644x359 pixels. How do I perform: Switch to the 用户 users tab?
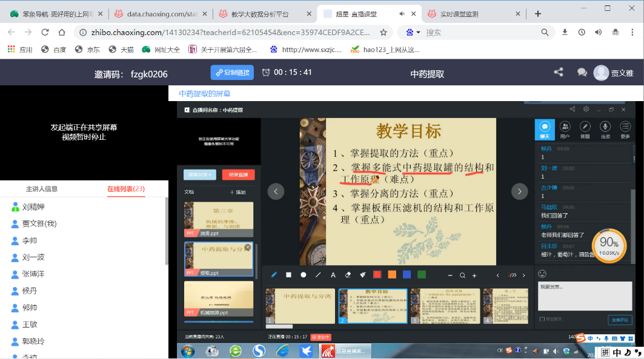click(x=565, y=129)
